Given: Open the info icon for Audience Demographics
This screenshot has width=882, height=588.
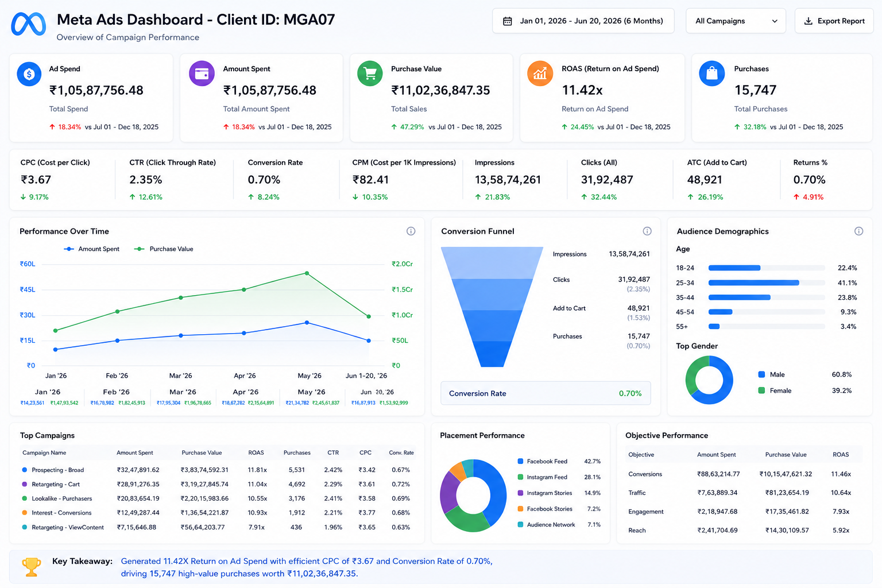Looking at the screenshot, I should 859,231.
